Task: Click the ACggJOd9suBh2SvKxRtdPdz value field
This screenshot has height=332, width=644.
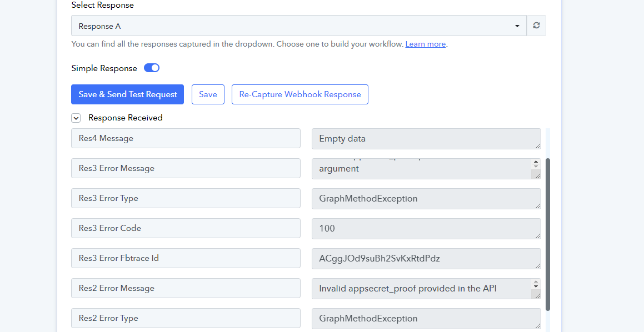Action: pos(426,259)
